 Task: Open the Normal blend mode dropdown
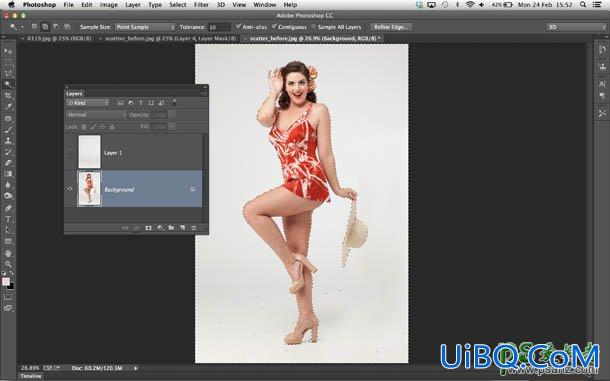click(96, 115)
